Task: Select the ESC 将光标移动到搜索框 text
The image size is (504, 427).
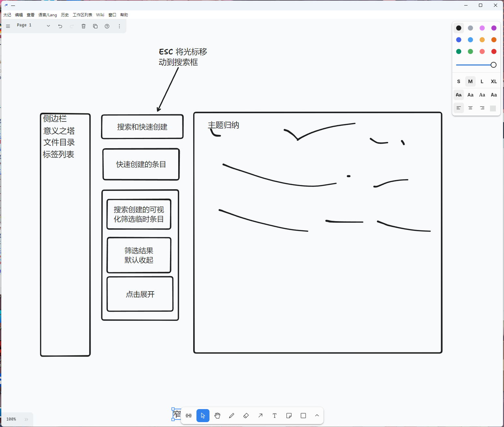Action: point(183,57)
